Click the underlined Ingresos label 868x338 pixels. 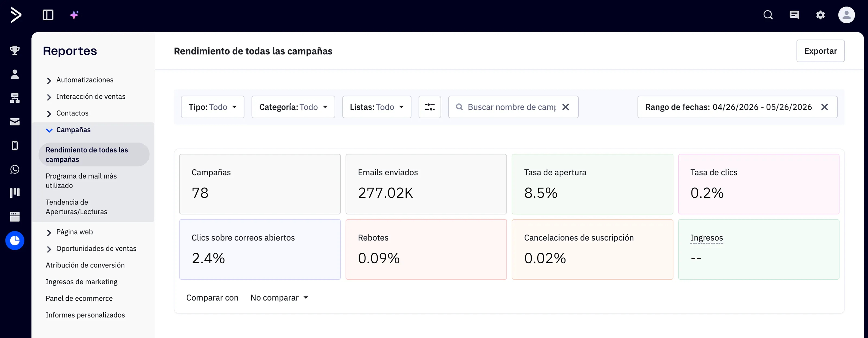(707, 238)
